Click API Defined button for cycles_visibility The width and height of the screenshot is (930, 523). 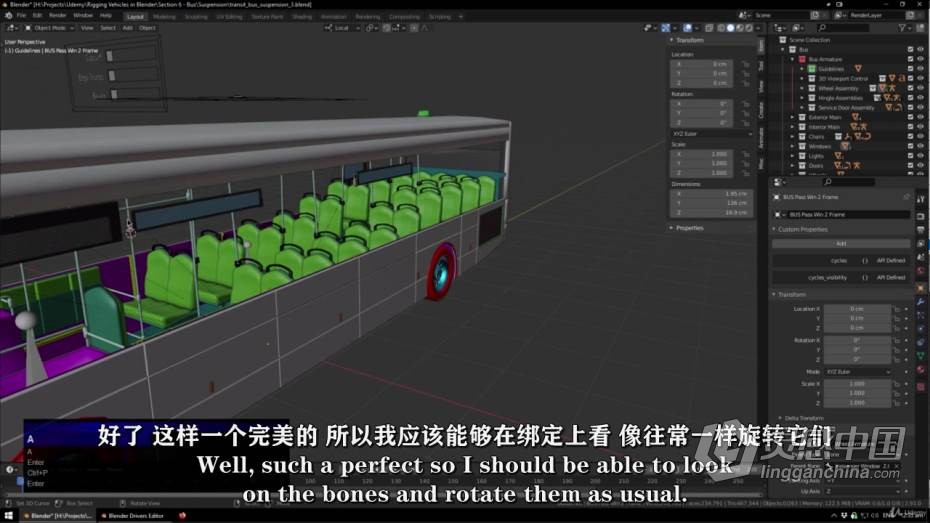891,278
